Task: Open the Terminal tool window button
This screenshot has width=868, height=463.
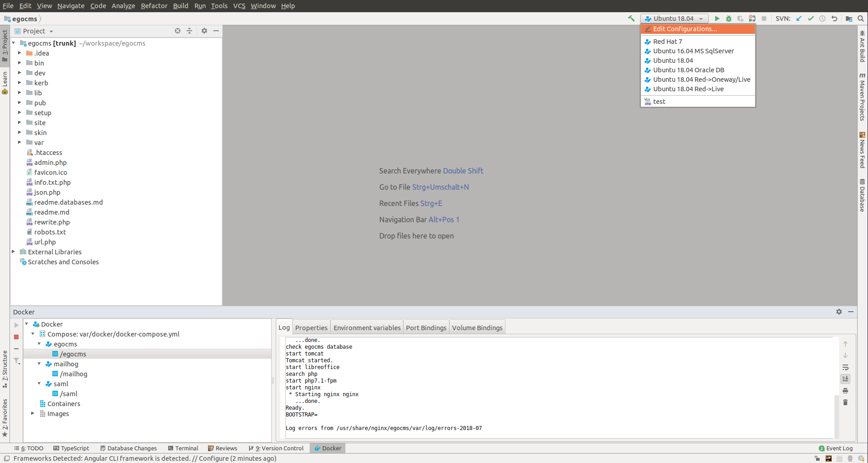Action: tap(183, 448)
